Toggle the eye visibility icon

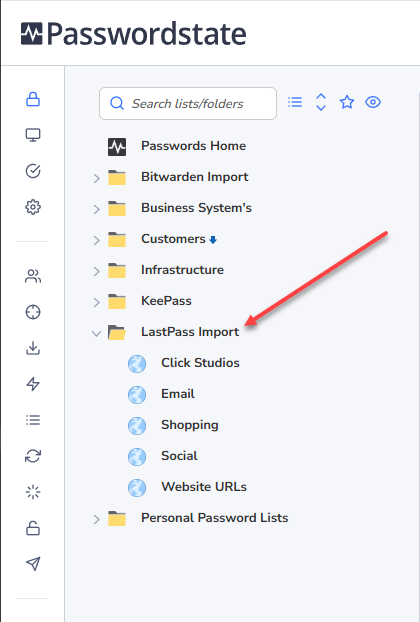coord(373,102)
